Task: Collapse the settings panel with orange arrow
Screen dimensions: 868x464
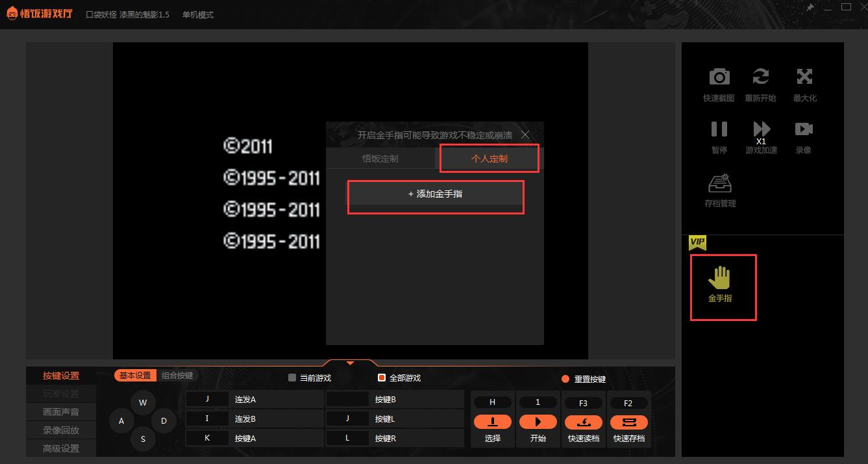Action: pos(350,363)
